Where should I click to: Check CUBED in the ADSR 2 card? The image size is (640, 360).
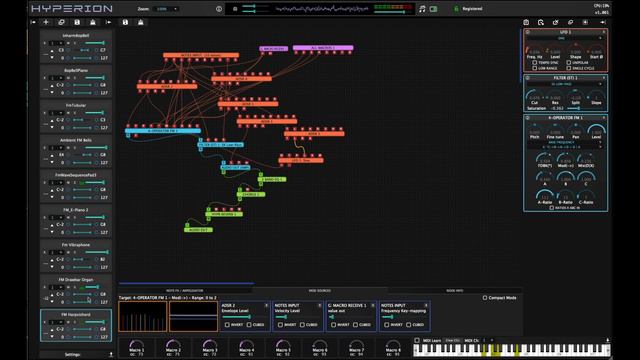point(249,324)
